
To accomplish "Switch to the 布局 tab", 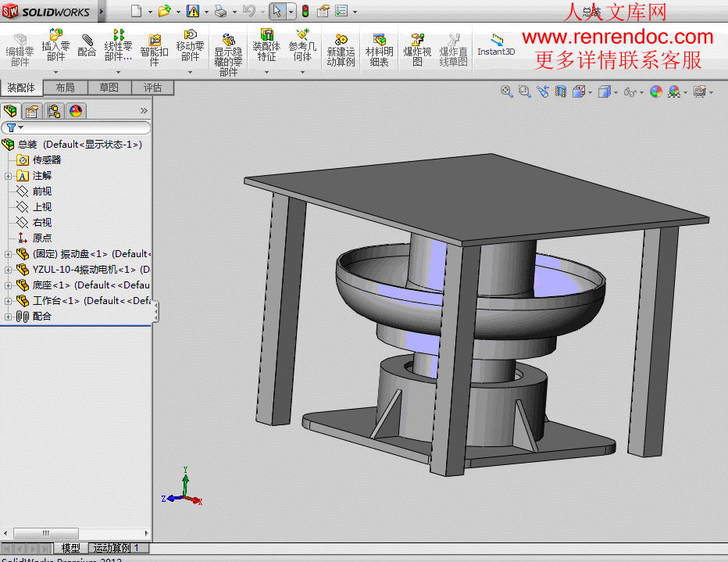I will (x=65, y=88).
